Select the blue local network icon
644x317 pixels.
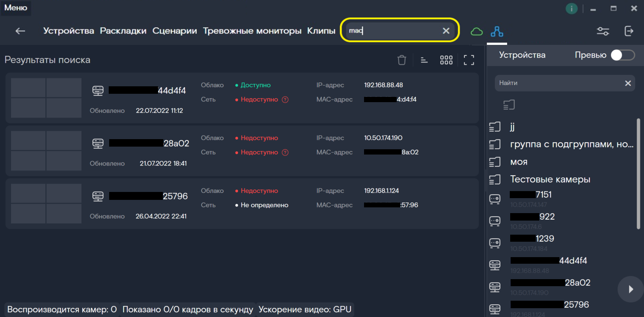tap(497, 31)
